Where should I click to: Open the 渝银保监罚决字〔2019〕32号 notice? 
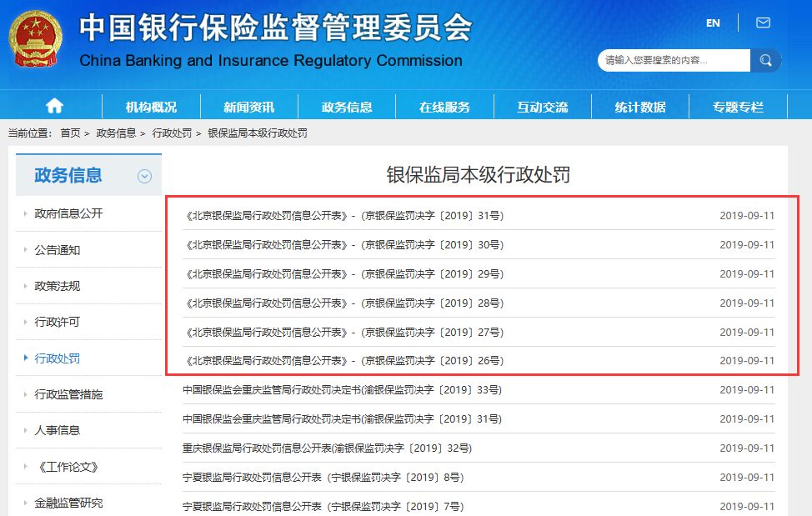[x=328, y=448]
